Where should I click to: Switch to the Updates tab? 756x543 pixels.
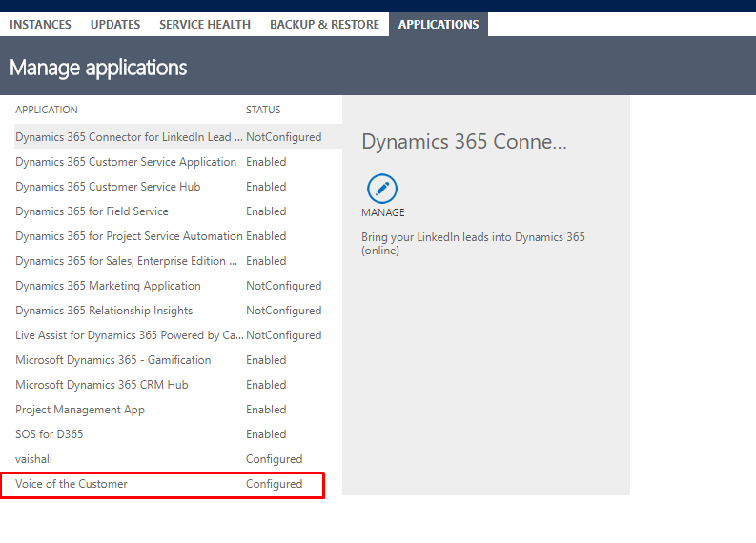pos(115,25)
